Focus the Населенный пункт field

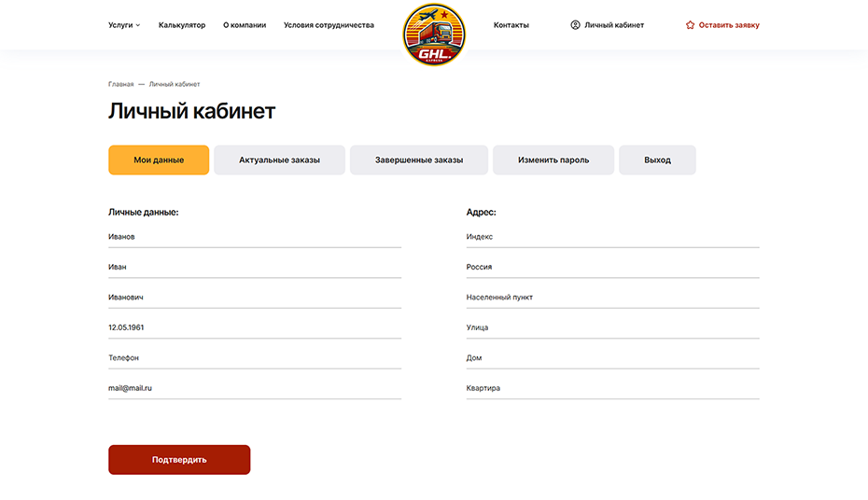pyautogui.click(x=613, y=298)
